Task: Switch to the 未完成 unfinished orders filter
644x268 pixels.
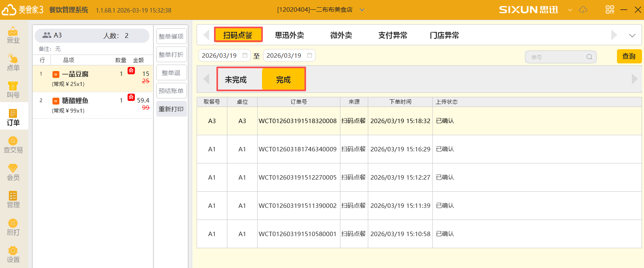Action: [x=236, y=80]
